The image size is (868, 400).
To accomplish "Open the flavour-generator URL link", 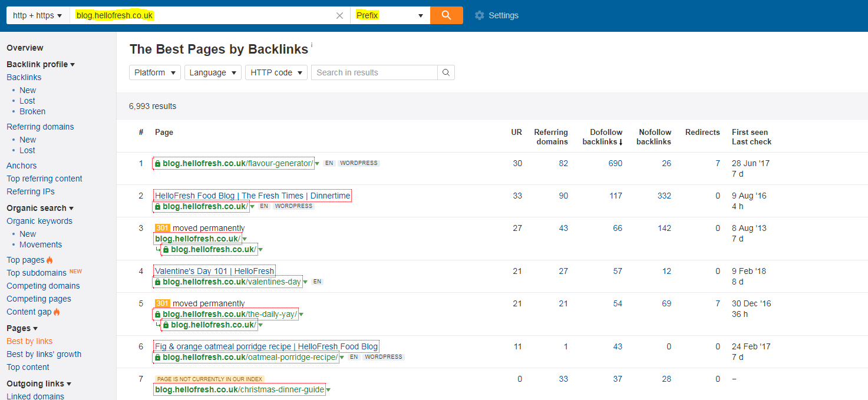I will tap(237, 163).
